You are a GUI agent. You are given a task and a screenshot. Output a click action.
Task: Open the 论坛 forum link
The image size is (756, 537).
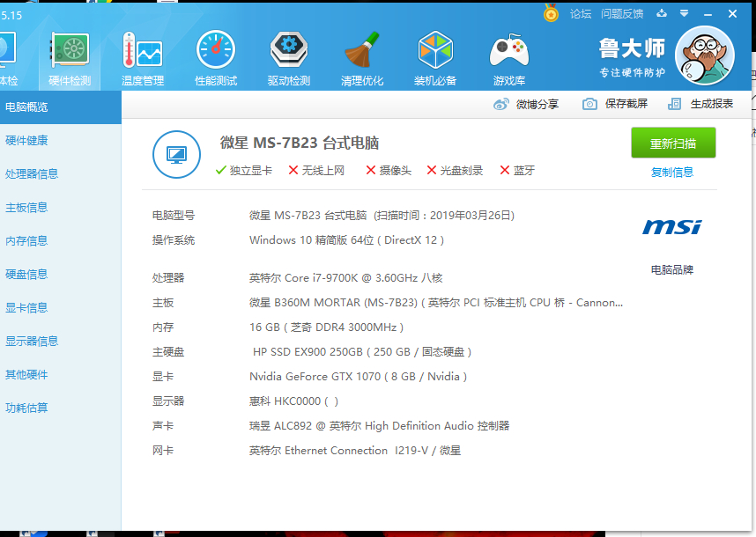pyautogui.click(x=581, y=13)
